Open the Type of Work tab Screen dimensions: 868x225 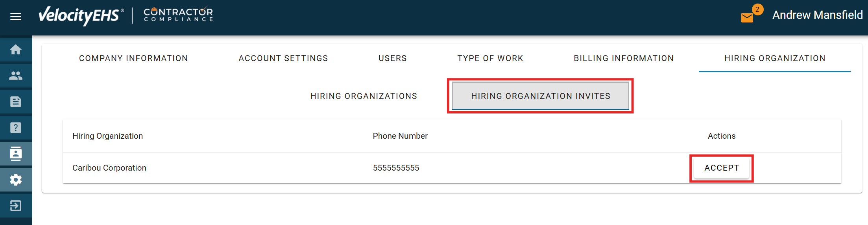coord(490,58)
